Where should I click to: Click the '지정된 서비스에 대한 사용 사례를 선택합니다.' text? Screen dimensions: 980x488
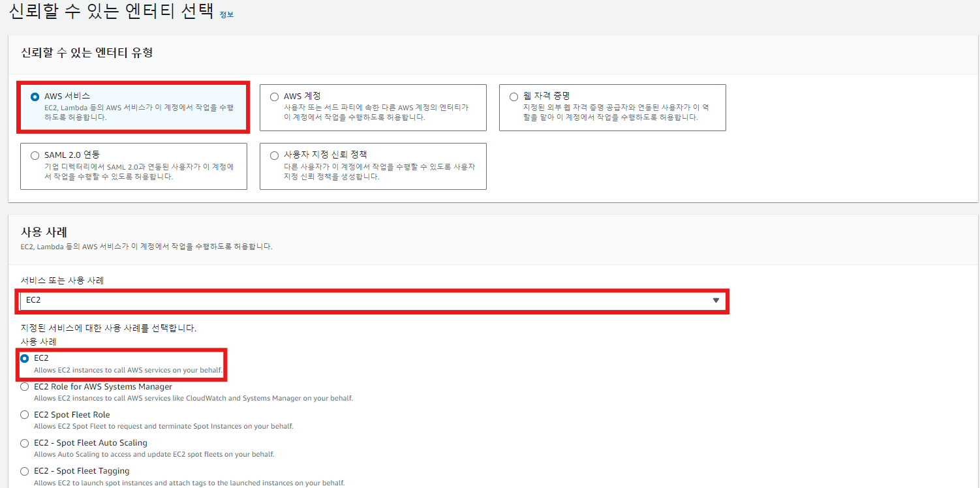108,328
